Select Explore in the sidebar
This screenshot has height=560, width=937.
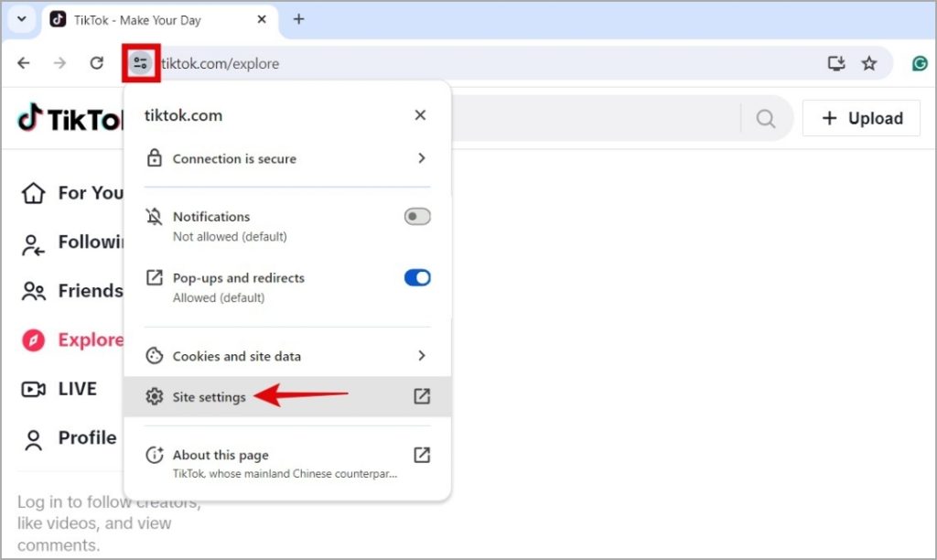pyautogui.click(x=71, y=340)
